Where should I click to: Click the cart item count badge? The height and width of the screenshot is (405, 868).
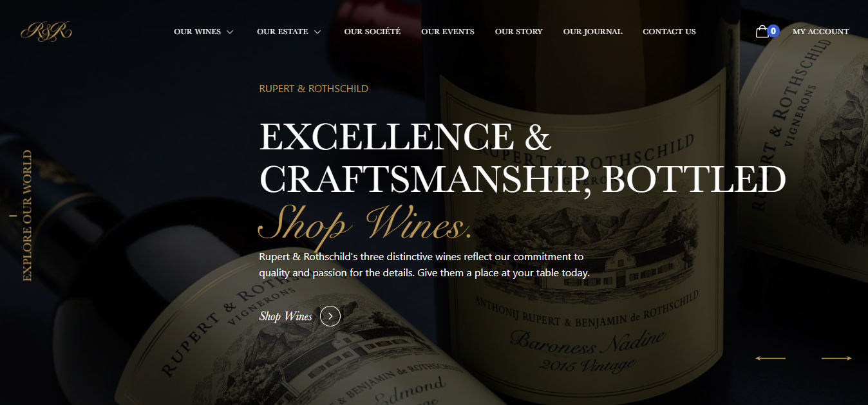coord(774,31)
